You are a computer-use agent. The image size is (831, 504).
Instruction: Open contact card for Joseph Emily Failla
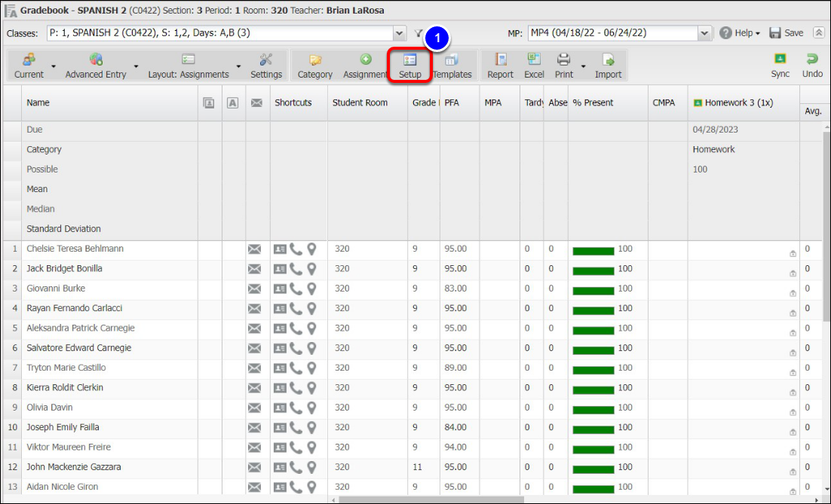(280, 428)
